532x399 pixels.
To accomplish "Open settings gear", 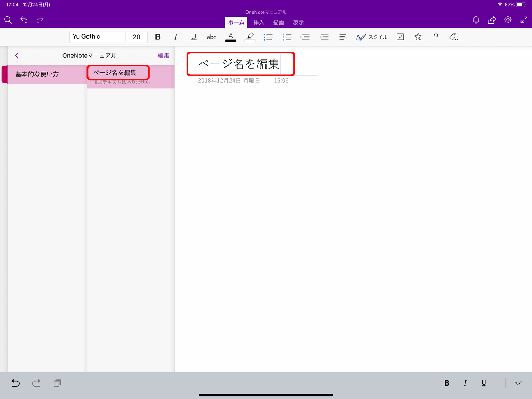I will click(x=508, y=20).
